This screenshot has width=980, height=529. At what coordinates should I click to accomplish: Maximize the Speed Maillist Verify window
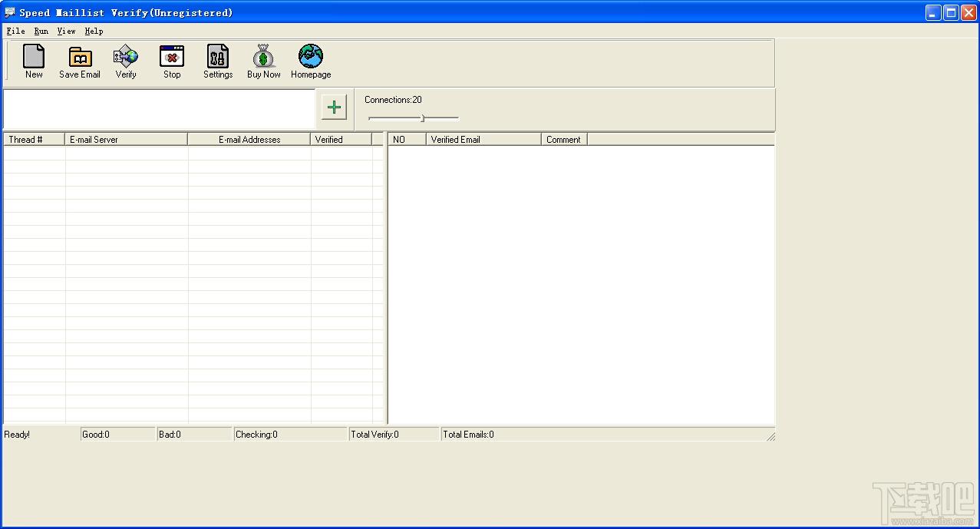[951, 12]
